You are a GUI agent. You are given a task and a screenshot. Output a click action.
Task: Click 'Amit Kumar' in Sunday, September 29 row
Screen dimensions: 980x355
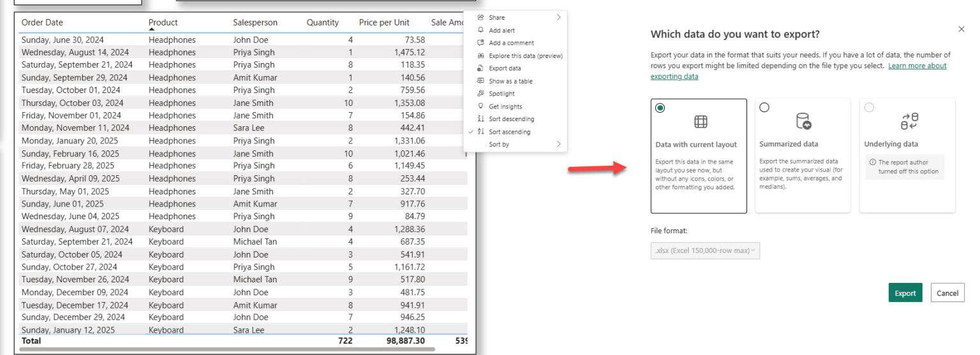255,77
